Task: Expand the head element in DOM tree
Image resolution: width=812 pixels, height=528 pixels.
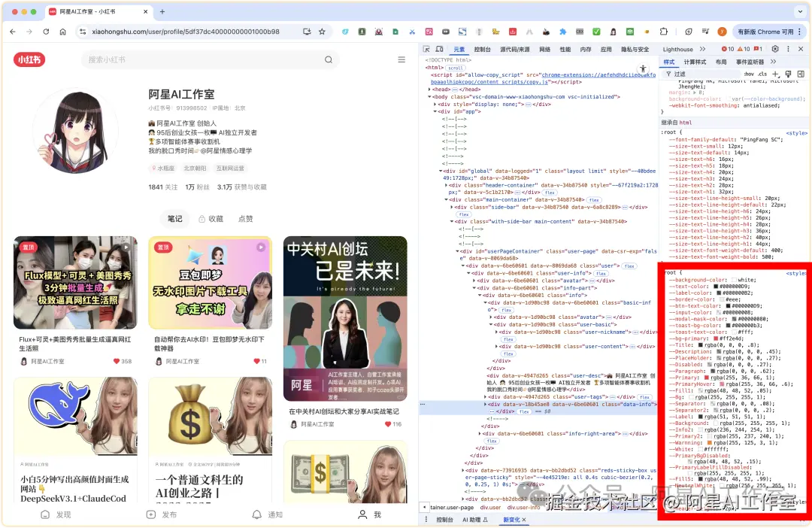Action: click(429, 89)
